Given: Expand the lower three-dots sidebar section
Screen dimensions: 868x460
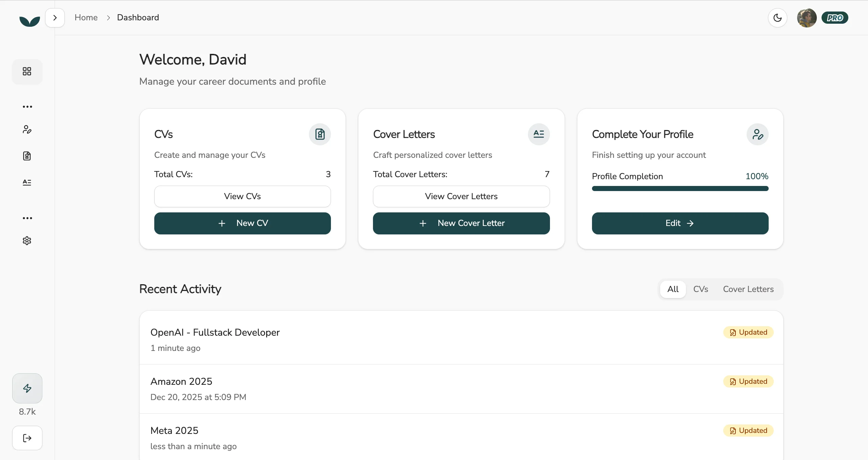Looking at the screenshot, I should pyautogui.click(x=27, y=218).
